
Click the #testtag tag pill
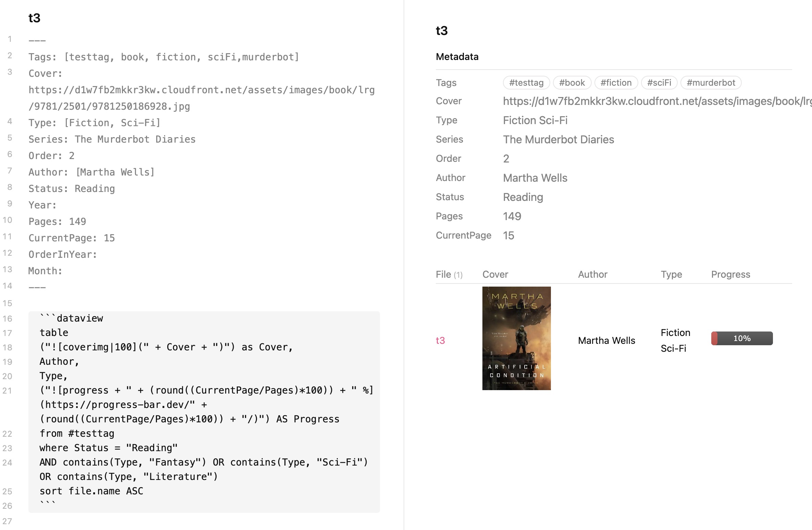526,83
